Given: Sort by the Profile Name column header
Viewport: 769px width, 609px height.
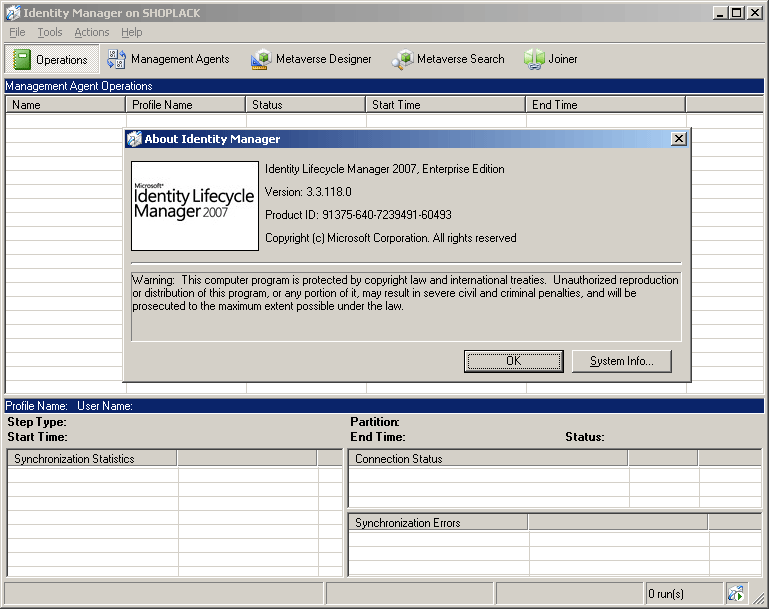Looking at the screenshot, I should 185,105.
